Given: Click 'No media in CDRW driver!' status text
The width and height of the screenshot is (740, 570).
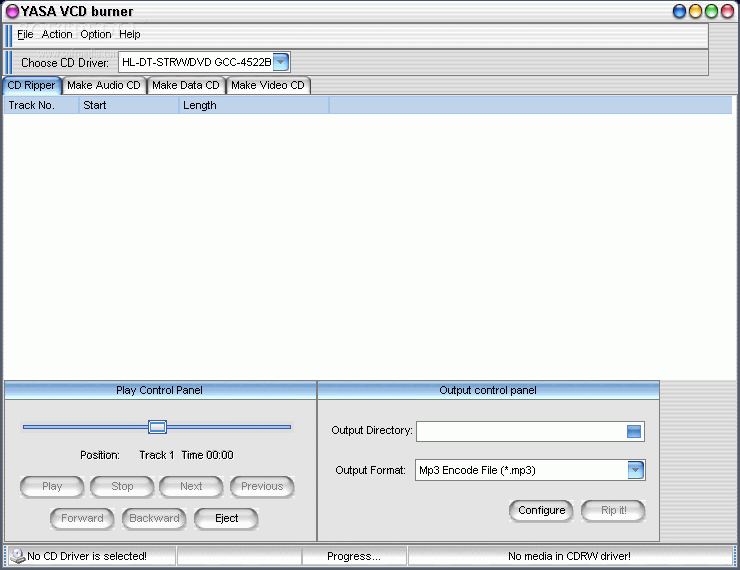Looking at the screenshot, I should click(x=569, y=556).
